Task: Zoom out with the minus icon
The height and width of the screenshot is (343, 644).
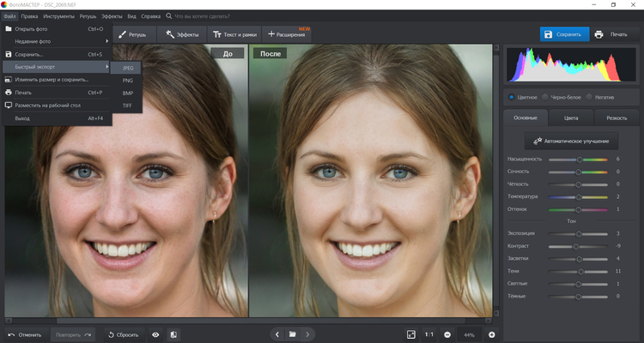Action: tap(447, 334)
